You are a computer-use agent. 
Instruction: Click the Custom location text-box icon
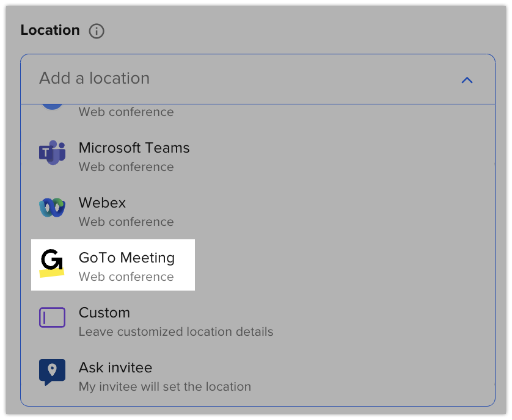click(53, 317)
